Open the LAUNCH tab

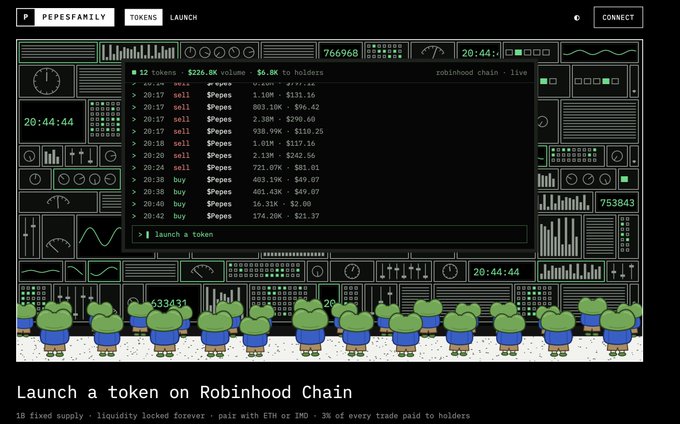pos(183,17)
